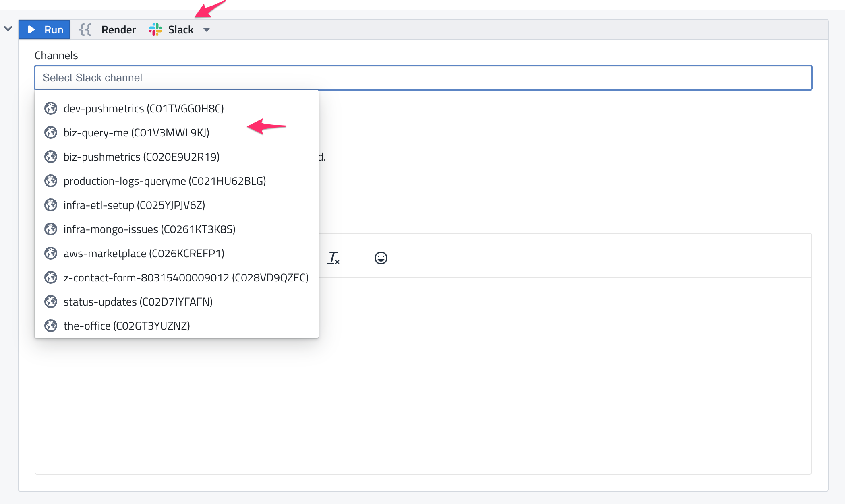This screenshot has width=845, height=504.
Task: Pick production-logs-queryme channel
Action: point(164,181)
